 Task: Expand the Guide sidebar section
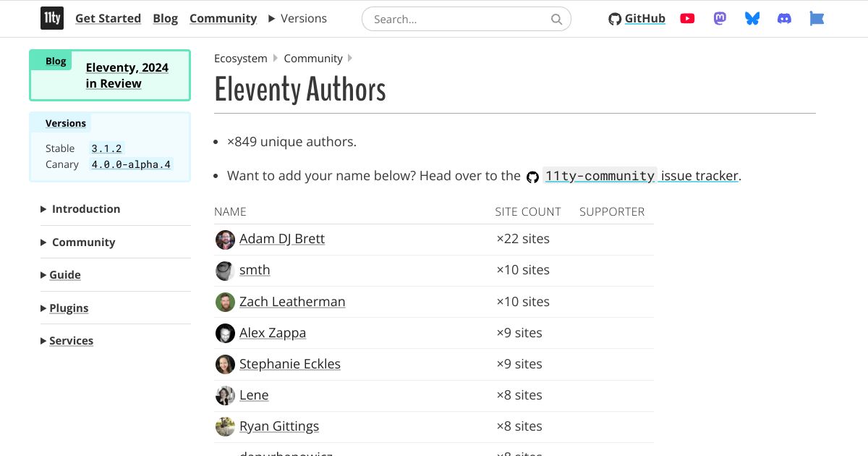click(x=61, y=275)
